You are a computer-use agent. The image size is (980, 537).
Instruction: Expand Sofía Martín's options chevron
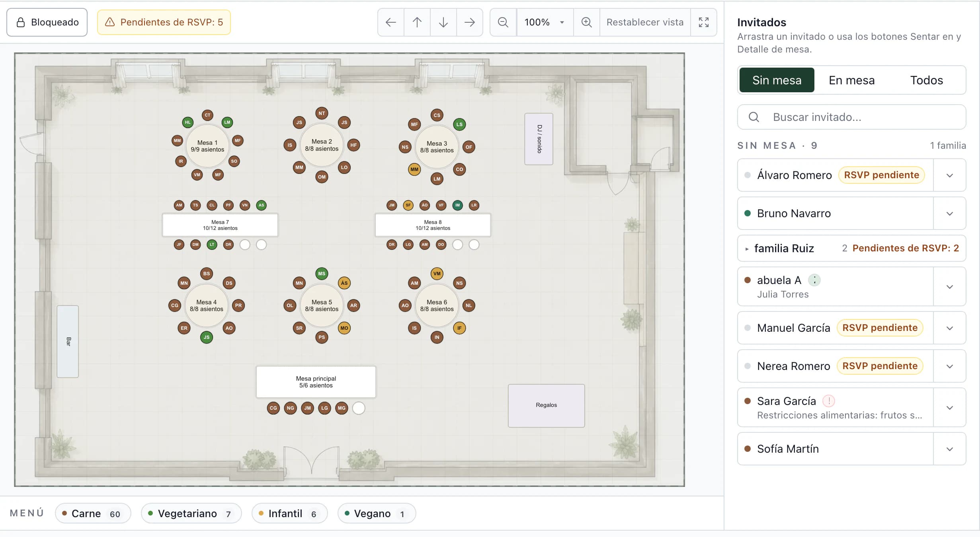pyautogui.click(x=949, y=449)
